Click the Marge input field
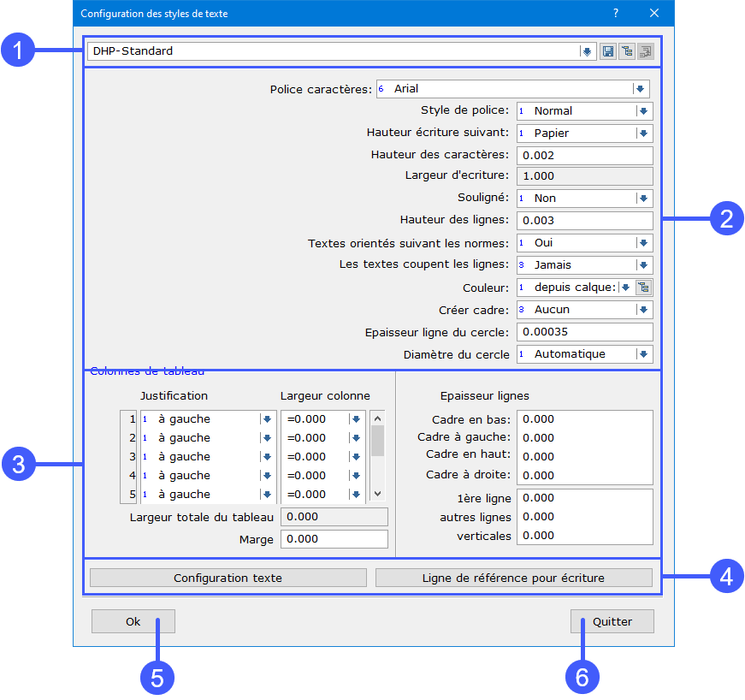Image resolution: width=745 pixels, height=700 pixels. click(334, 539)
